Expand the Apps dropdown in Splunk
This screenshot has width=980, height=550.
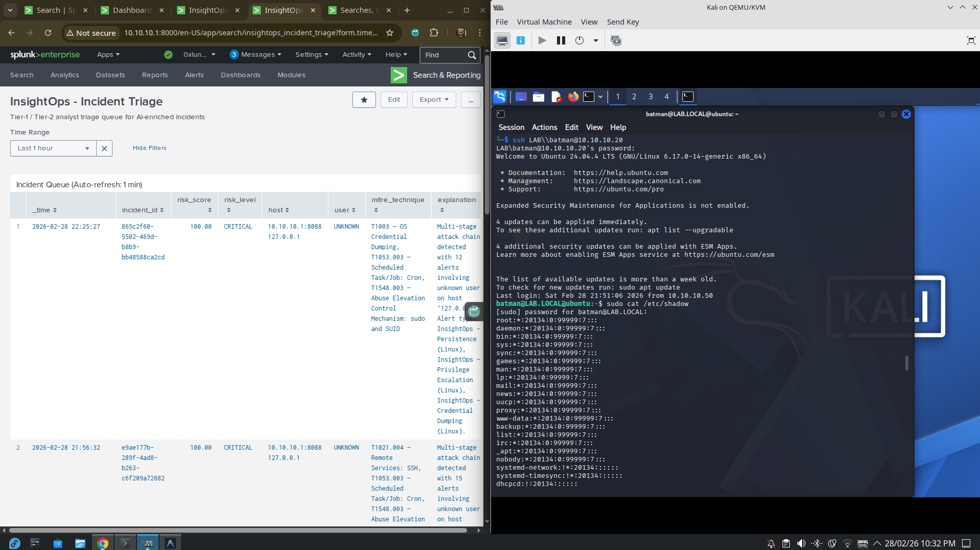[x=108, y=55]
